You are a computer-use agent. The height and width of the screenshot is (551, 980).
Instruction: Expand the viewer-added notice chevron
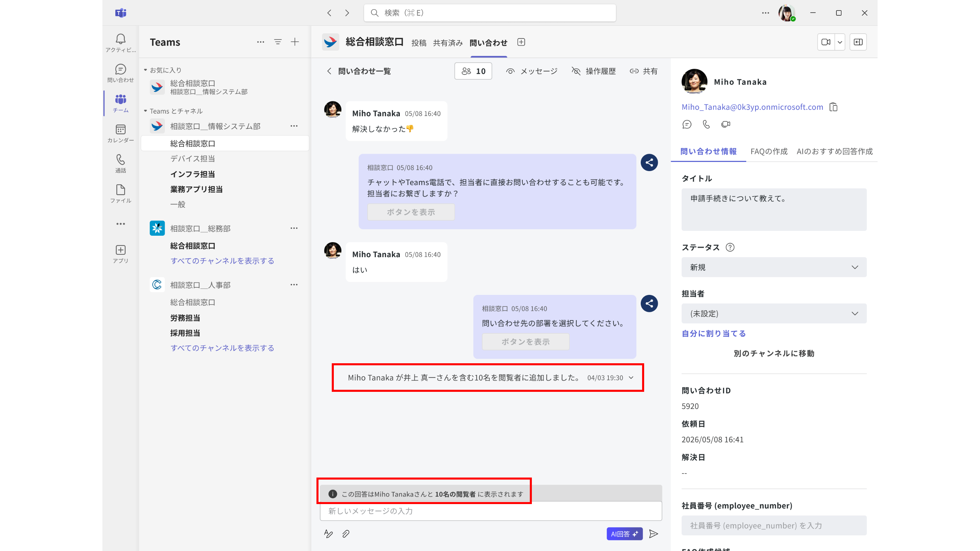tap(631, 378)
